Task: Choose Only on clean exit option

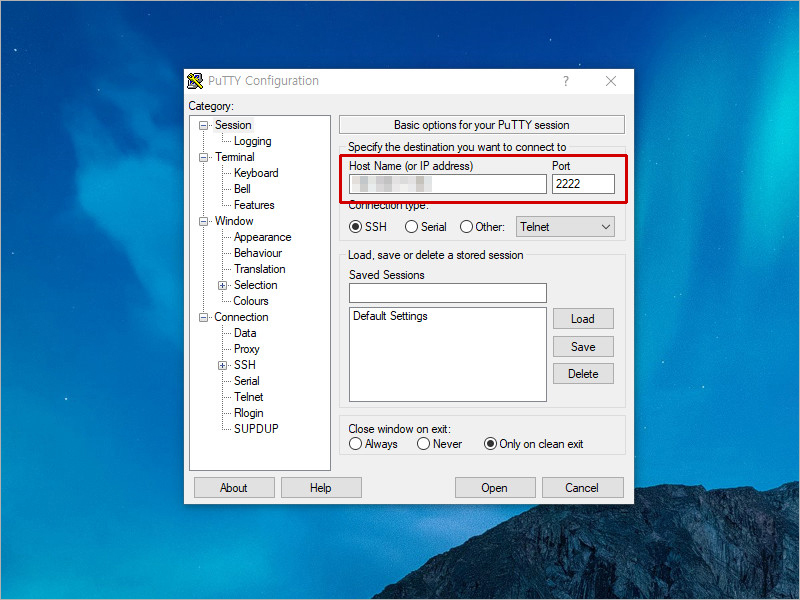Action: (x=490, y=444)
